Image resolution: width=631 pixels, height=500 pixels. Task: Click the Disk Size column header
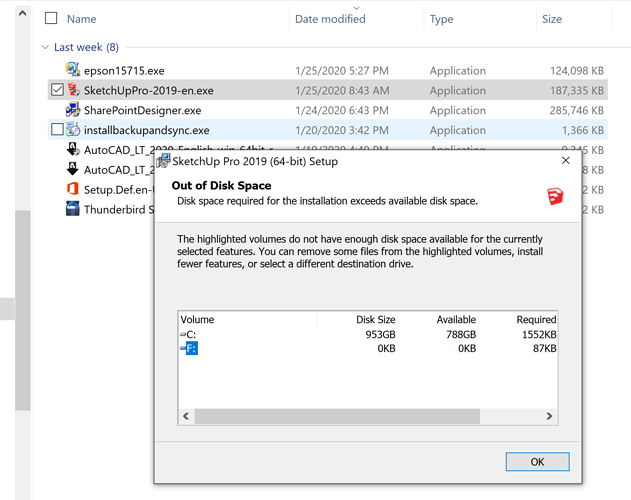point(376,320)
